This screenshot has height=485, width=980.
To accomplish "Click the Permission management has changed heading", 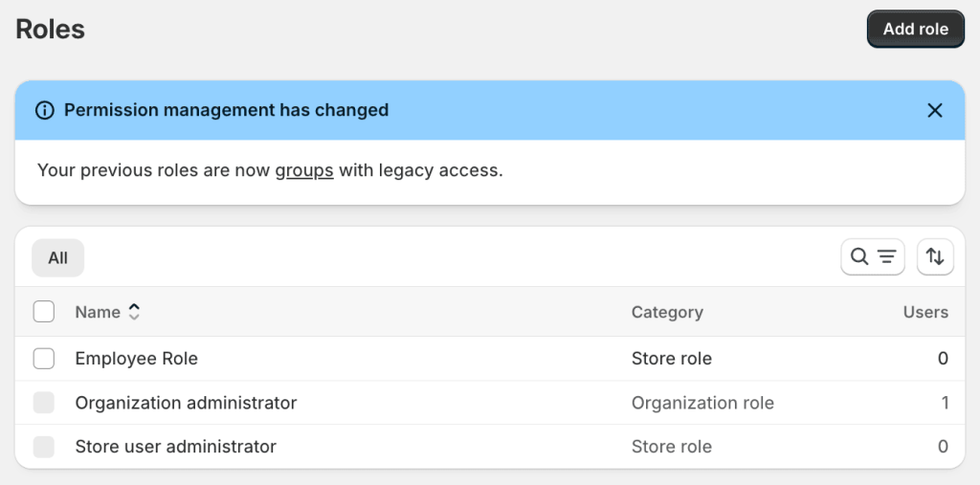I will [x=226, y=110].
